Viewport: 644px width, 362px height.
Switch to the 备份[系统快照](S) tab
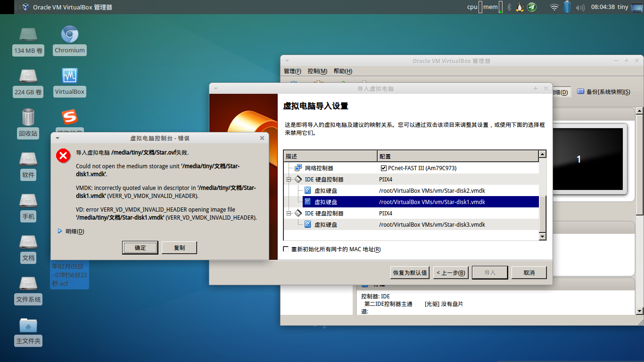(603, 92)
